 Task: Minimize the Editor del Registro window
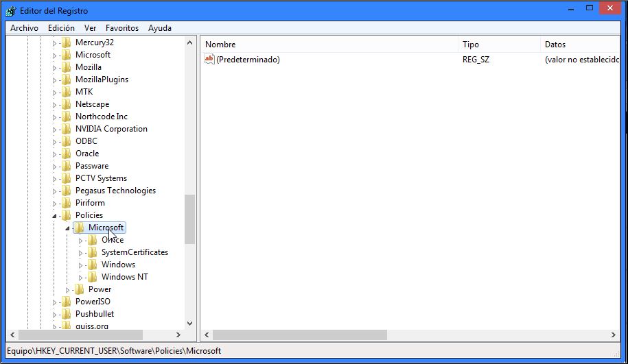click(x=571, y=8)
